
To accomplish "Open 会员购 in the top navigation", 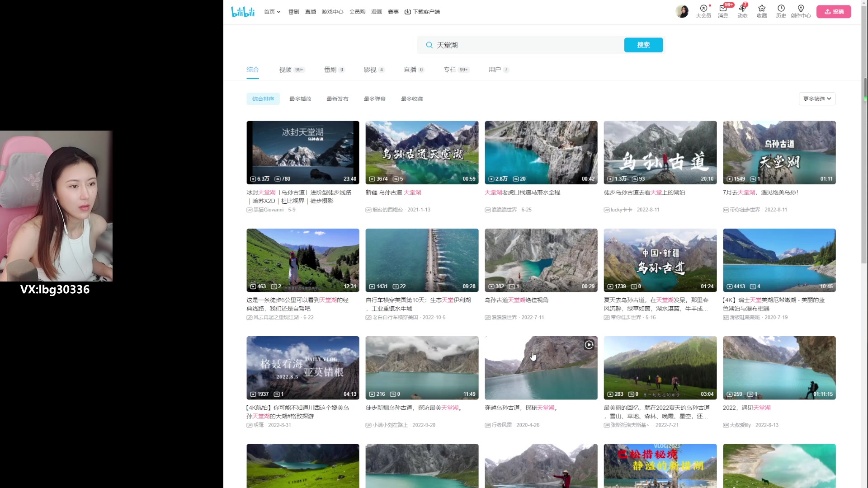I will click(357, 12).
